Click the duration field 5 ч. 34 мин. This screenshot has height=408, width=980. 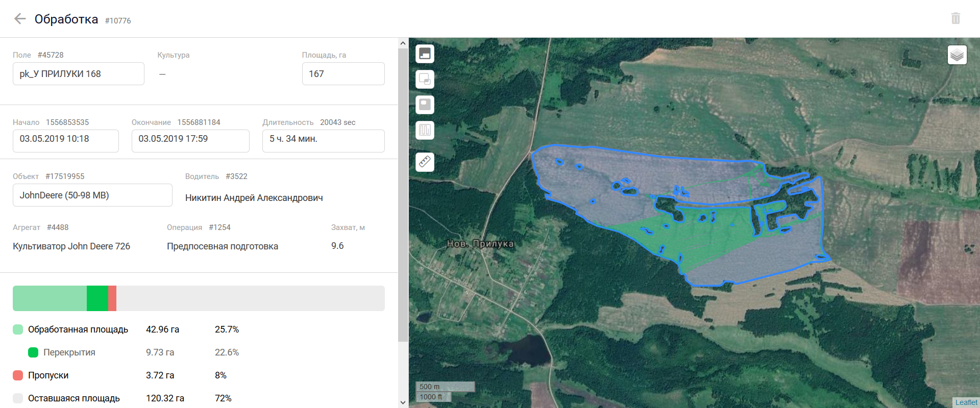[323, 140]
